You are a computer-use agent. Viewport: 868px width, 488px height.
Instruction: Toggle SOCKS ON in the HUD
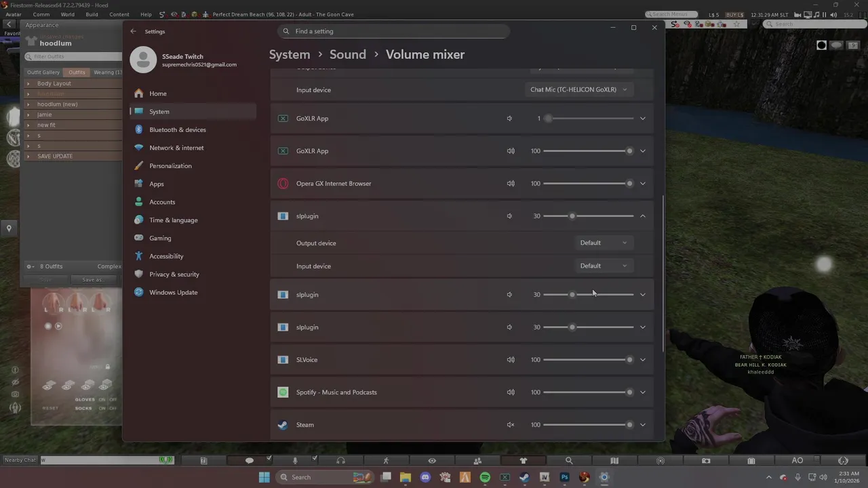[x=102, y=408]
